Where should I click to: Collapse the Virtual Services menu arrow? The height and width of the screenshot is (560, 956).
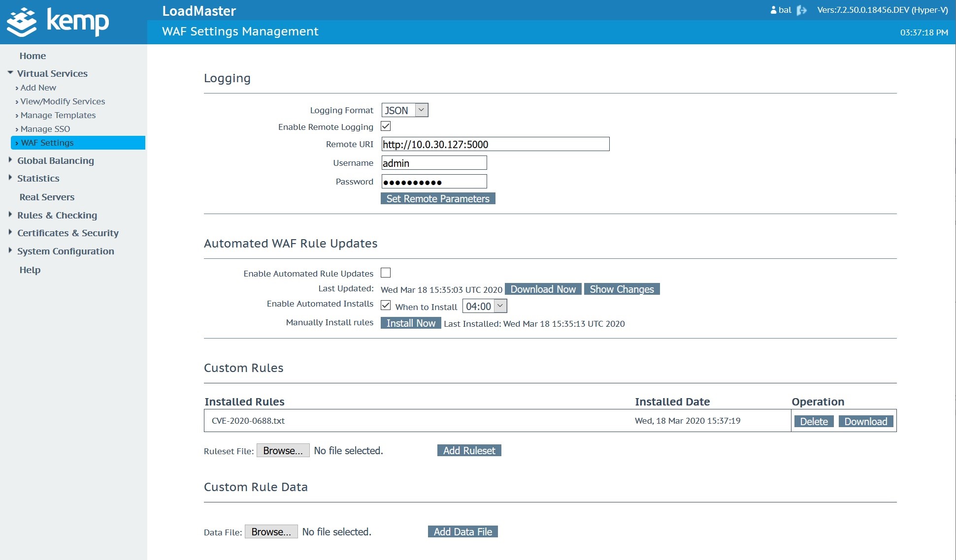pyautogui.click(x=10, y=73)
